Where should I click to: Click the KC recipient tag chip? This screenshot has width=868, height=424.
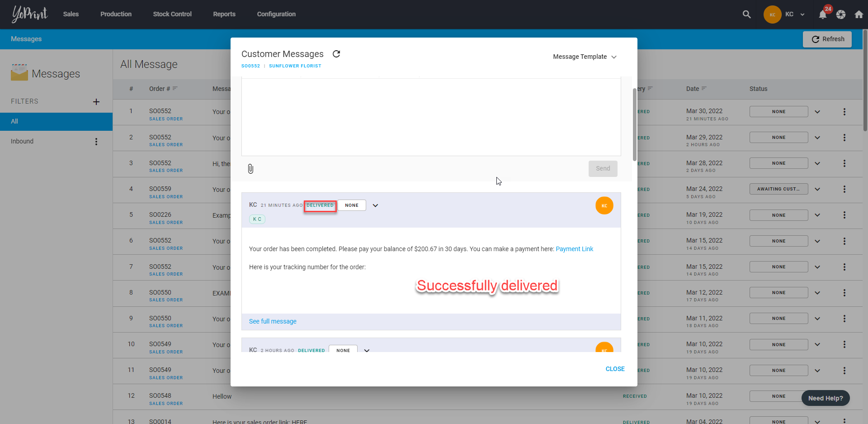pyautogui.click(x=257, y=219)
